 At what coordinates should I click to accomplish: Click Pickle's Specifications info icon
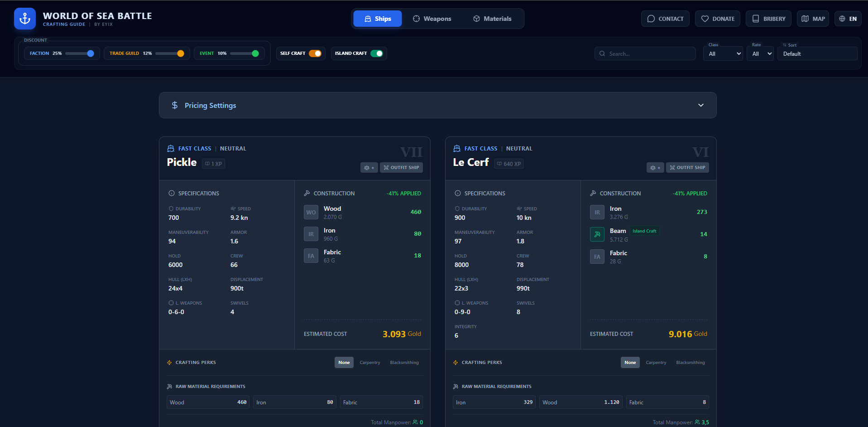[172, 193]
